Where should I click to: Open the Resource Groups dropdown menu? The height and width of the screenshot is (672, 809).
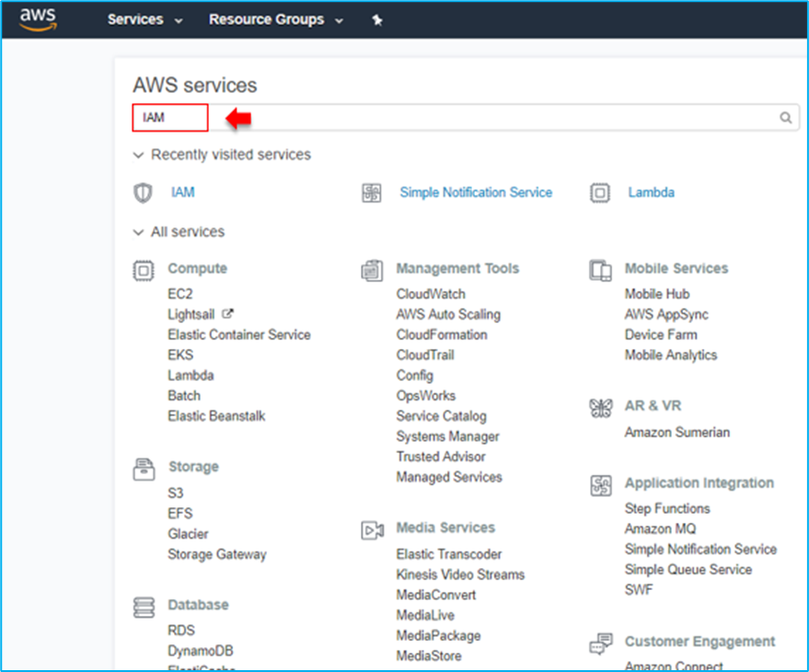click(x=276, y=19)
